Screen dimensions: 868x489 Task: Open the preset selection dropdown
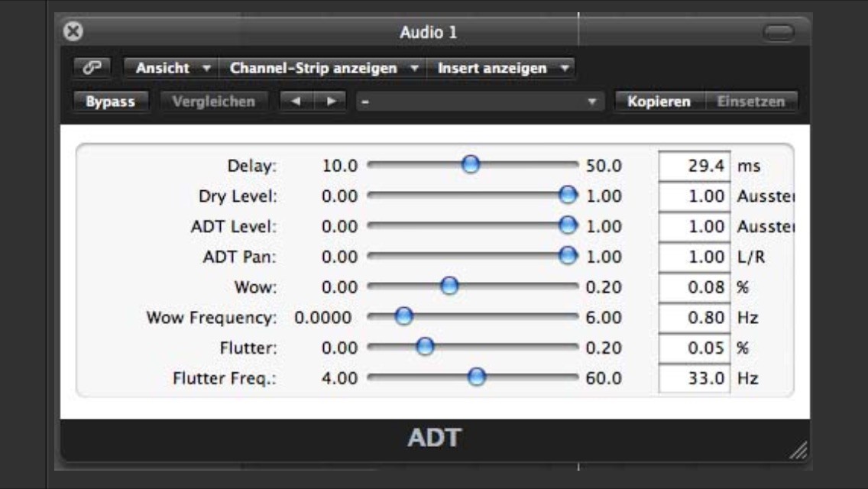479,102
